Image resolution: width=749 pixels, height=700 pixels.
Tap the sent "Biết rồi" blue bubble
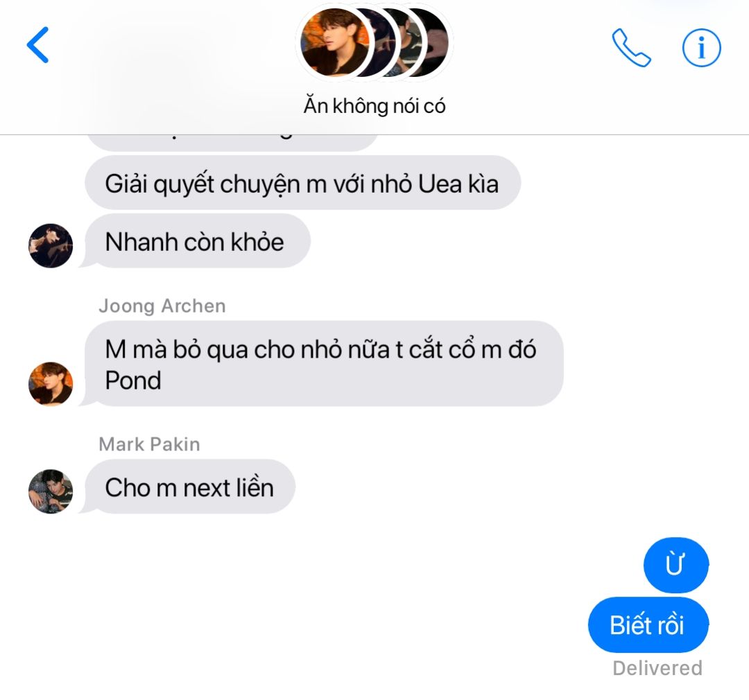648,624
